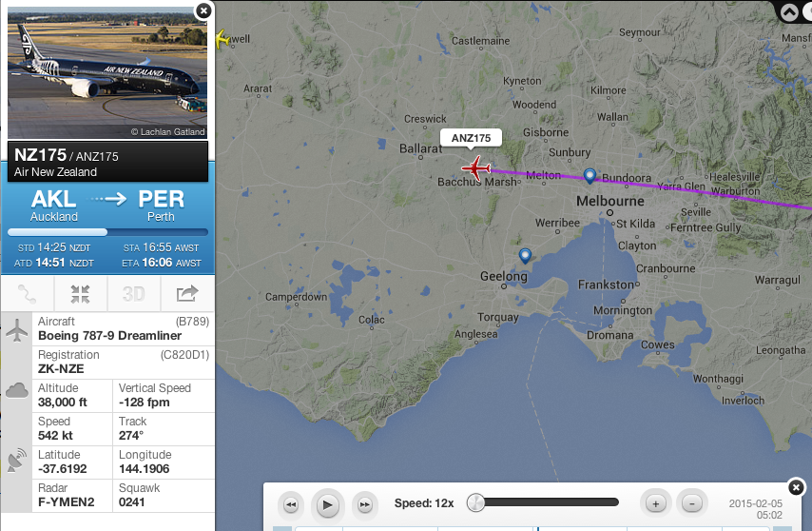Start playback with the play button
This screenshot has width=812, height=531.
[x=327, y=504]
